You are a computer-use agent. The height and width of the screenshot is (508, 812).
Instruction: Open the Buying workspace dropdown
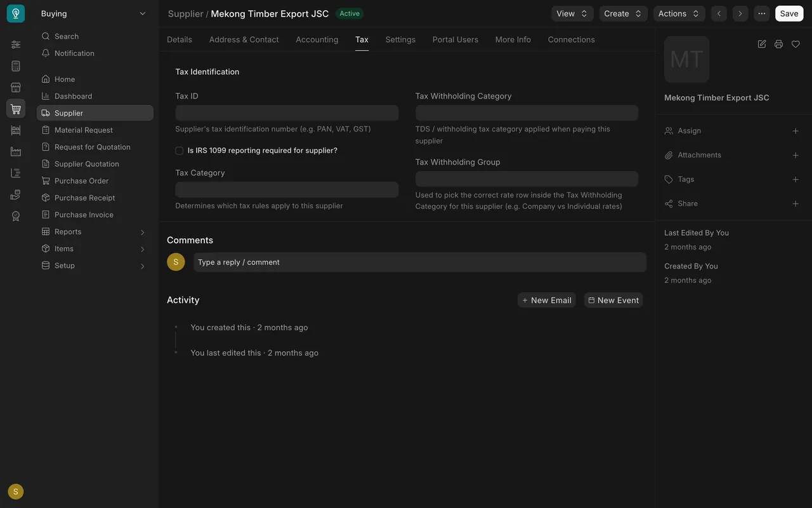pyautogui.click(x=94, y=13)
